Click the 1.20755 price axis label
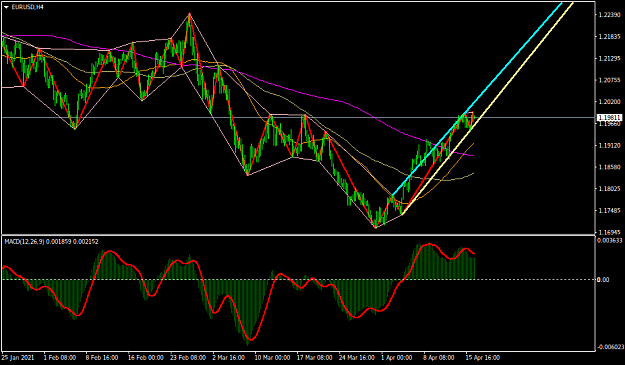 [609, 80]
